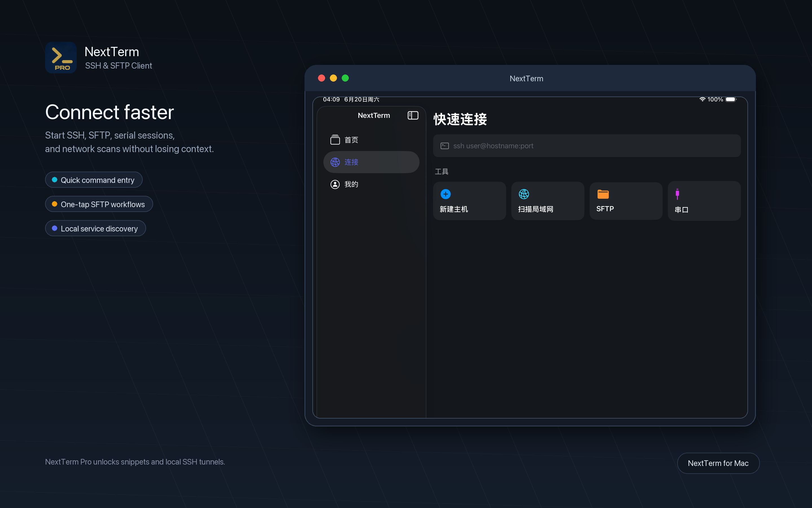Click the 连接 globe icon in the sidebar
This screenshot has width=812, height=508.
coord(335,162)
